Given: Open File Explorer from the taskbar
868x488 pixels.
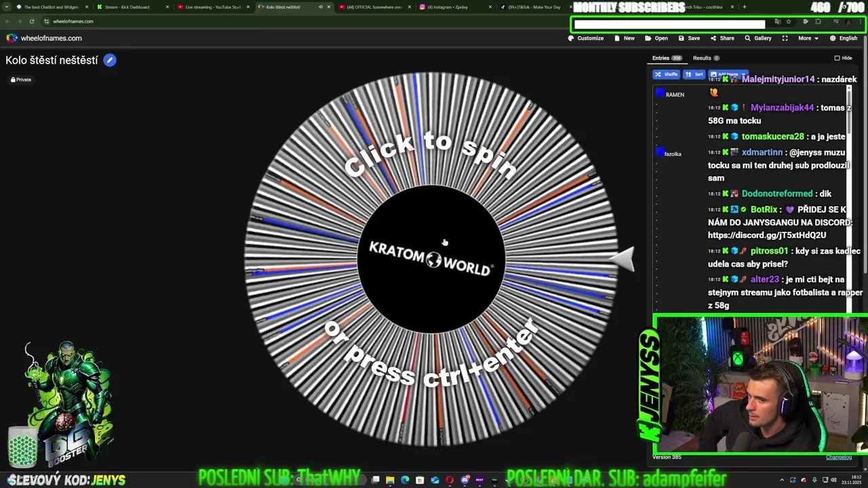Looking at the screenshot, I should point(390,480).
